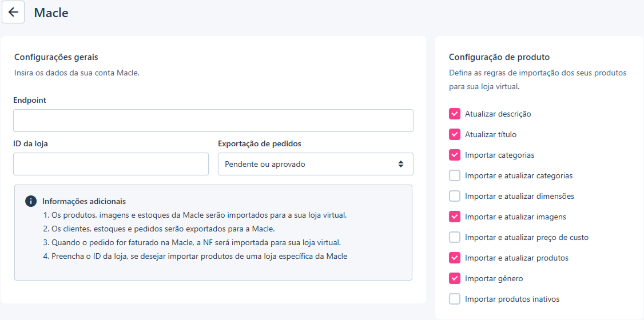644x320 pixels.
Task: Uncheck Atualizar descrição checkbox
Action: (x=455, y=114)
